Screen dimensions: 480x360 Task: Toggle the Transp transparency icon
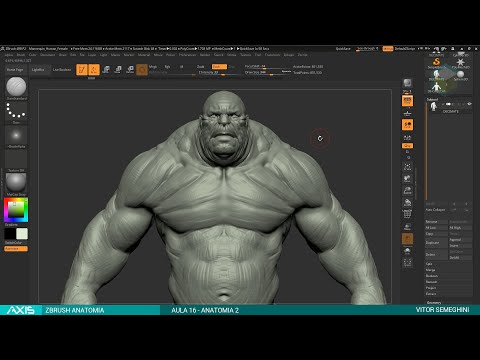(407, 227)
